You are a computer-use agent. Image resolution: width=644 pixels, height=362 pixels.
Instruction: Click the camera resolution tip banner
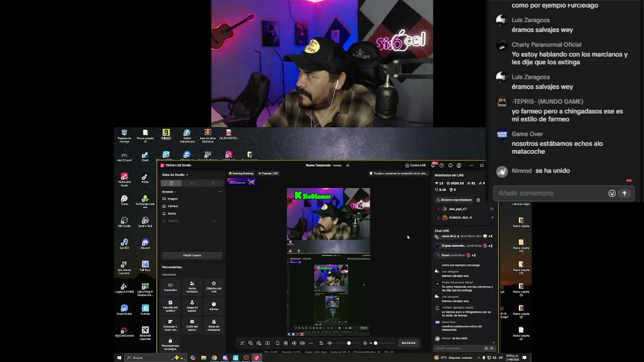pos(398,173)
